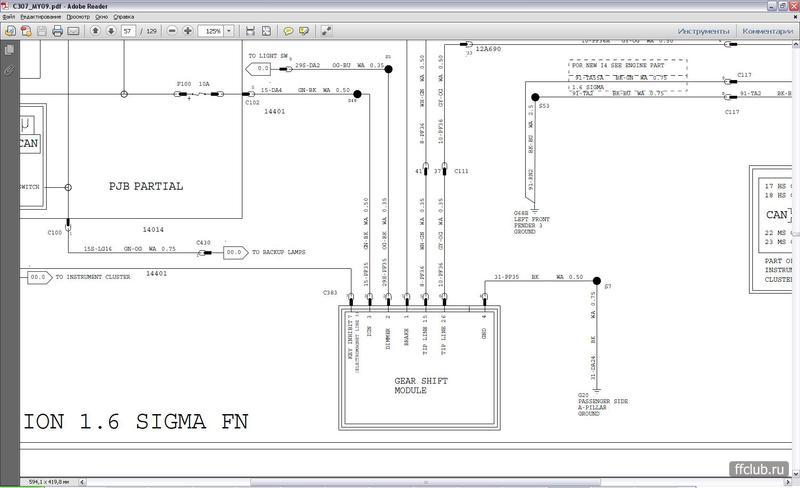800x488 pixels.
Task: Open the zoom level dropdown arrow
Action: 229,31
